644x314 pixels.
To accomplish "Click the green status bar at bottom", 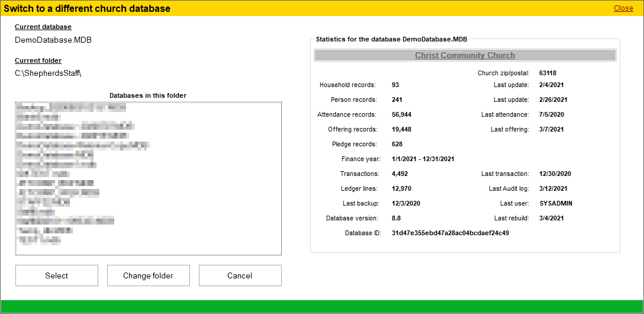I will click(322, 306).
